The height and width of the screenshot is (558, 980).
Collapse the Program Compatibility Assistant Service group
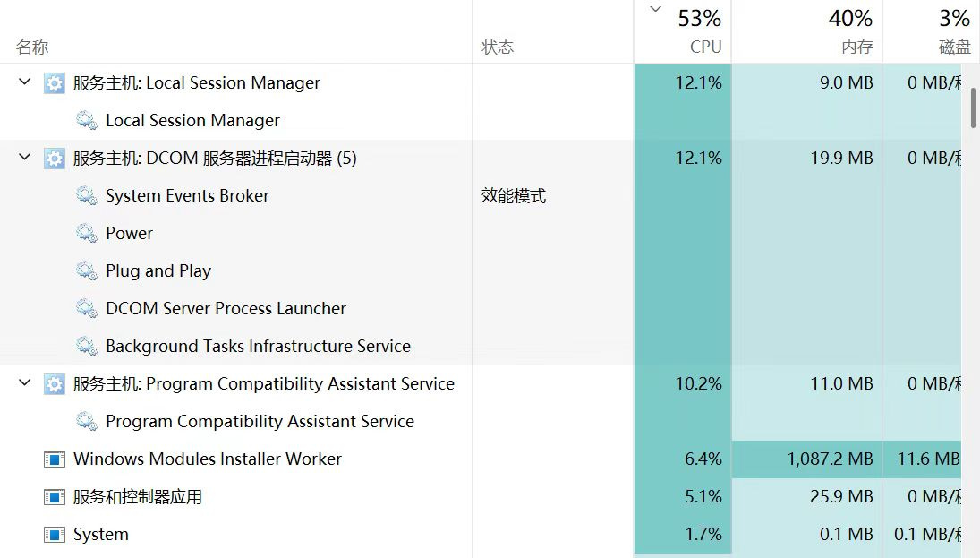[24, 383]
